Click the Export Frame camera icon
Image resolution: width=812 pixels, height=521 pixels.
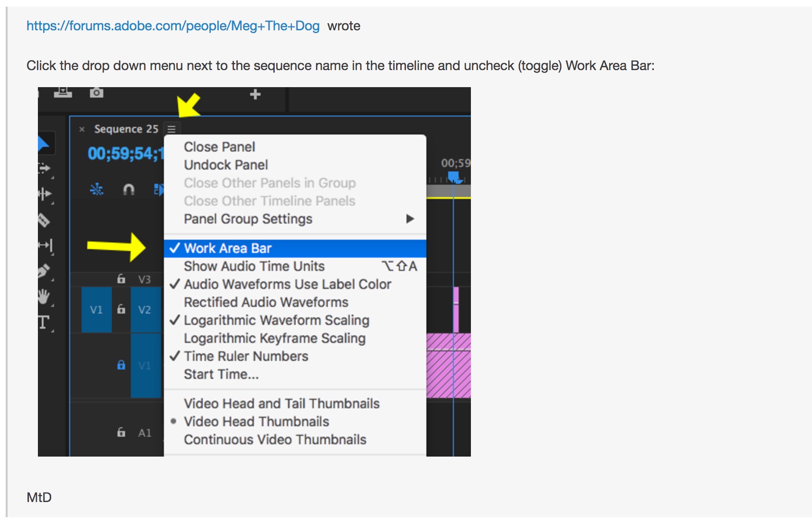coord(97,93)
